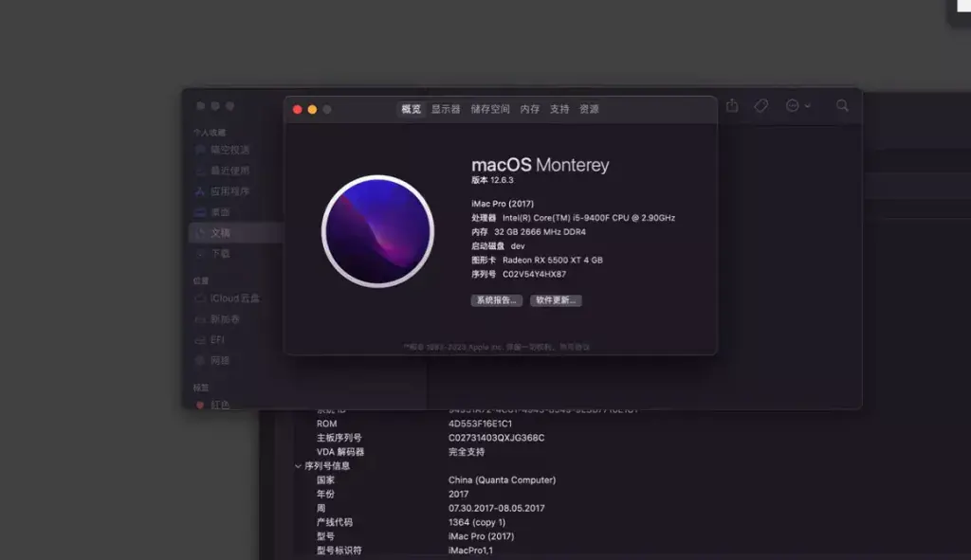
Task: Click the Apple copyright line in About window
Action: [x=497, y=347]
